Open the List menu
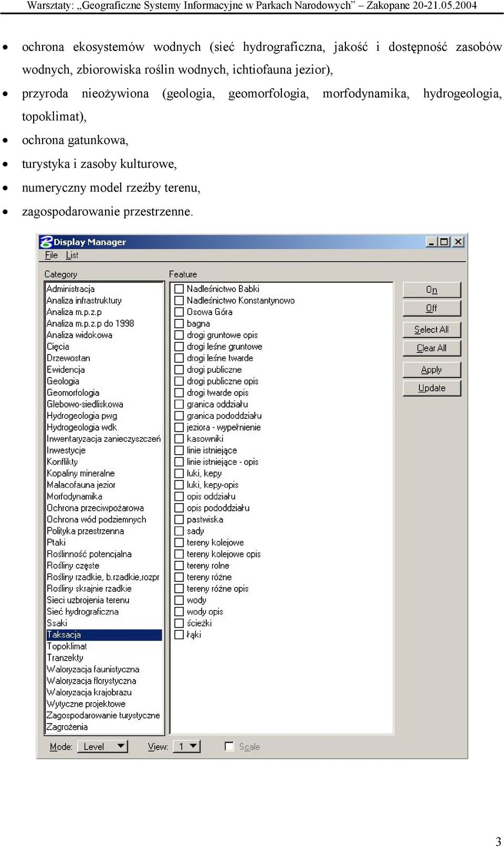The height and width of the screenshot is (847, 504). (x=72, y=255)
